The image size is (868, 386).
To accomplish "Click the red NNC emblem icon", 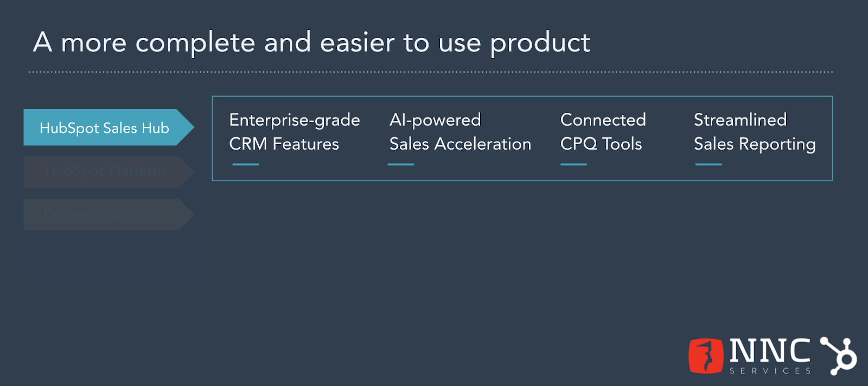I will [706, 356].
